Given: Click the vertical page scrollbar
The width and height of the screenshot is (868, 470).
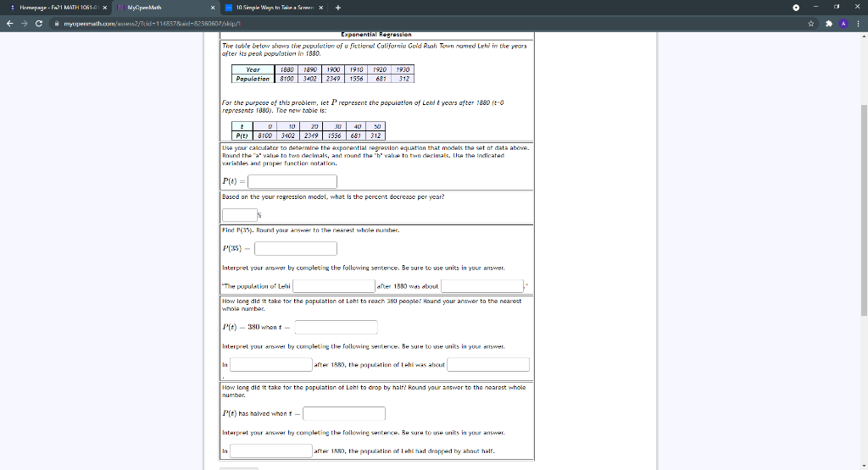Looking at the screenshot, I should click(864, 210).
